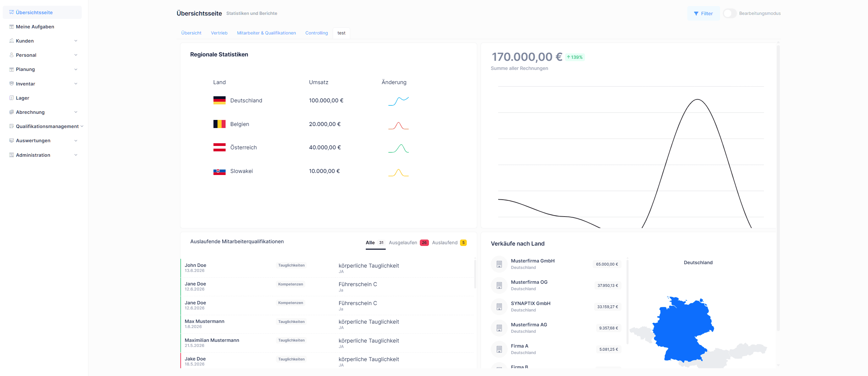Show Auslaufend qualifications tab
This screenshot has height=376, width=868.
(x=449, y=243)
